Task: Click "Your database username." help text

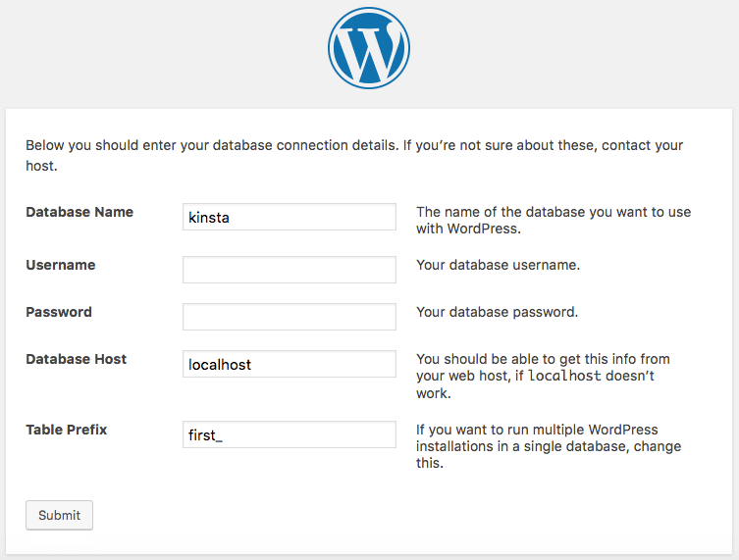Action: pos(498,265)
